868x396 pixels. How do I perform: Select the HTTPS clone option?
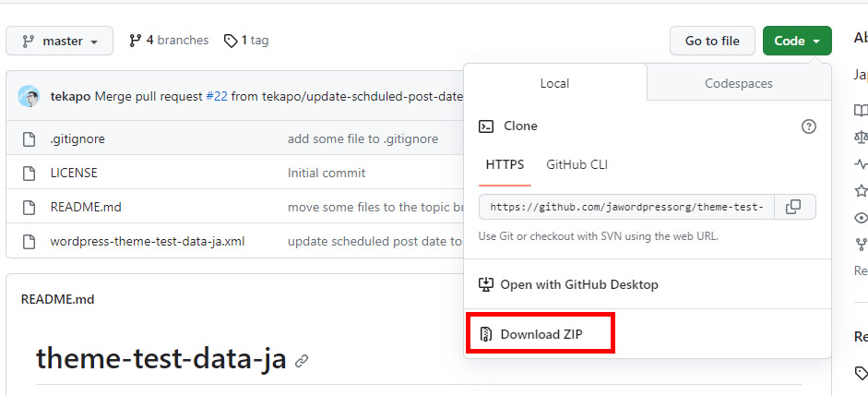505,164
